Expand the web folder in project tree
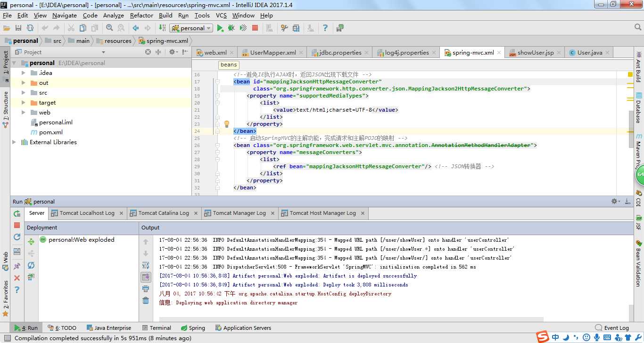Image resolution: width=644 pixels, height=343 pixels. point(23,113)
